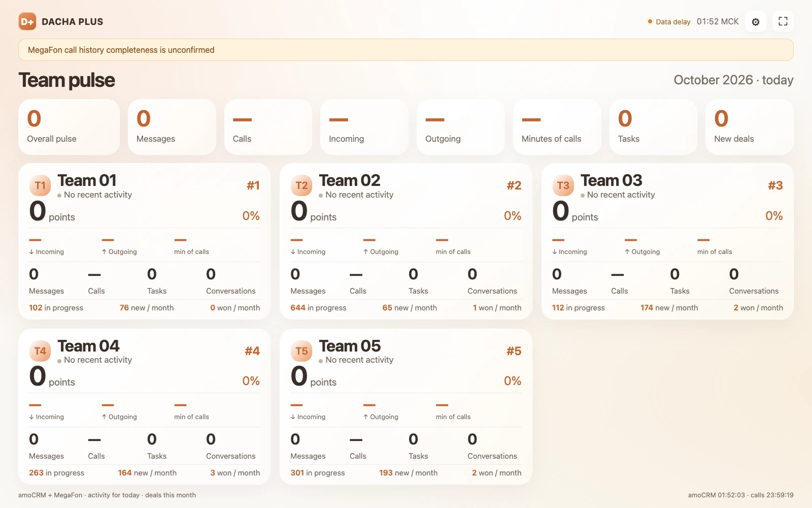This screenshot has width=812, height=508.
Task: Click "644 in progress" deals count
Action: click(318, 308)
